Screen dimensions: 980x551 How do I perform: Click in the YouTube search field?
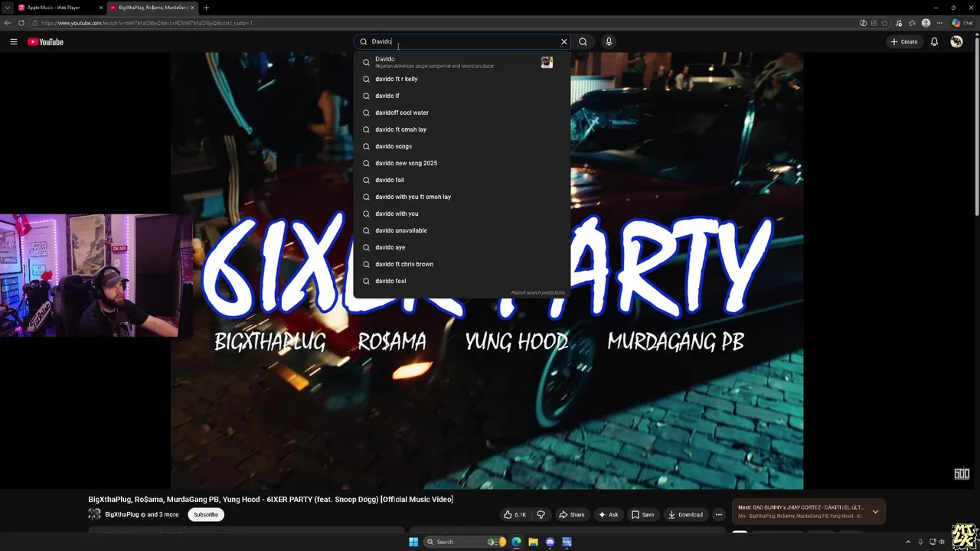click(463, 42)
